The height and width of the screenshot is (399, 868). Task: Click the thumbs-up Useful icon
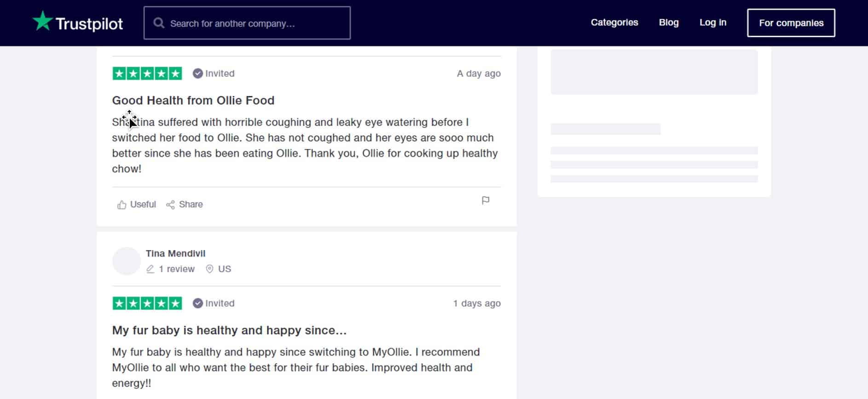click(122, 205)
